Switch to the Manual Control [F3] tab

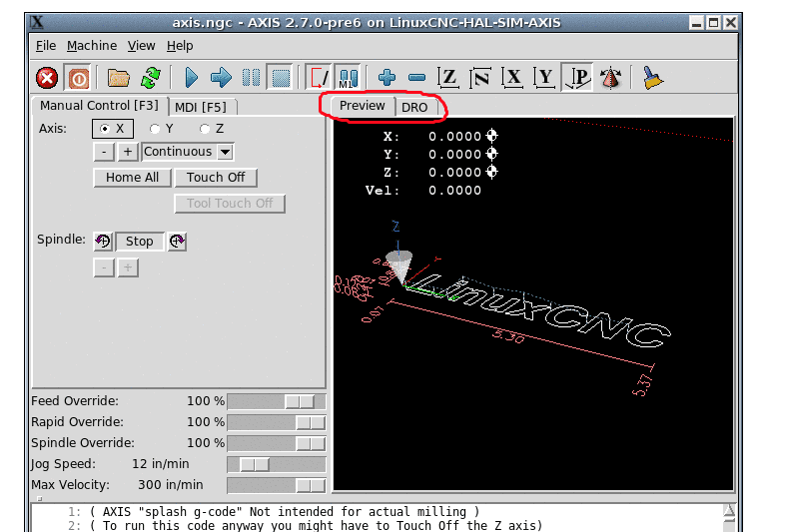99,106
